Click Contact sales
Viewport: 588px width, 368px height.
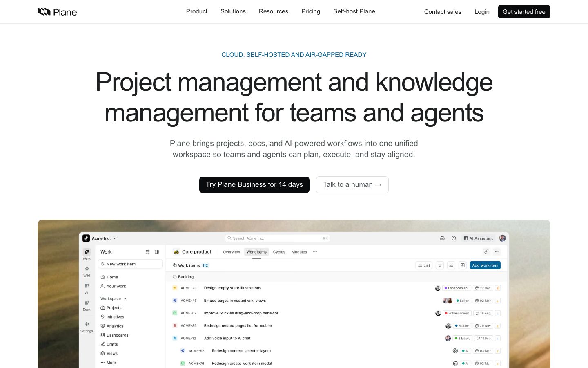[x=443, y=12]
